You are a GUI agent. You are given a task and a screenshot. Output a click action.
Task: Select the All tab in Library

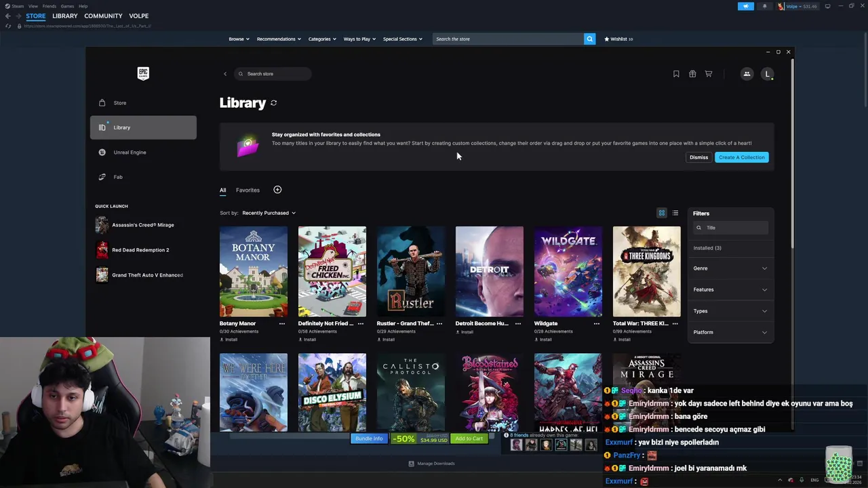(x=222, y=190)
